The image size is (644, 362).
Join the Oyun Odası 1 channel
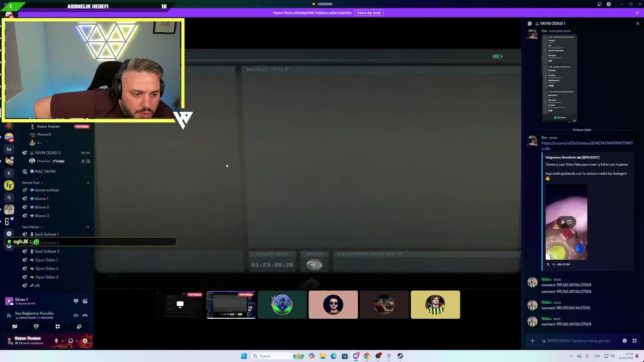click(x=55, y=260)
